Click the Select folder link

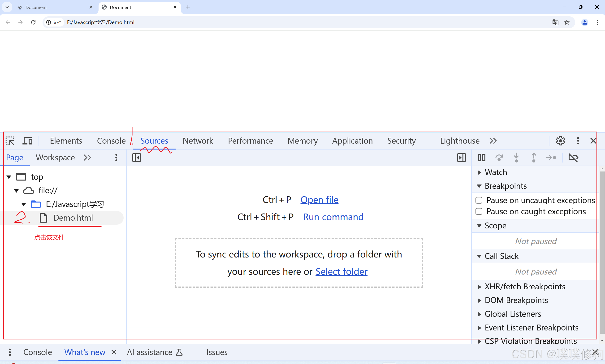[341, 271]
